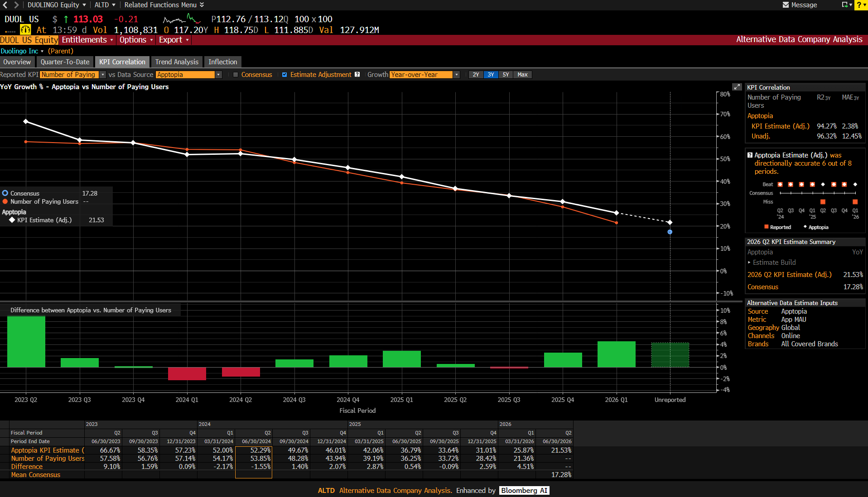Open the intraday sparkline mini chart
The image size is (868, 497).
click(x=182, y=19)
